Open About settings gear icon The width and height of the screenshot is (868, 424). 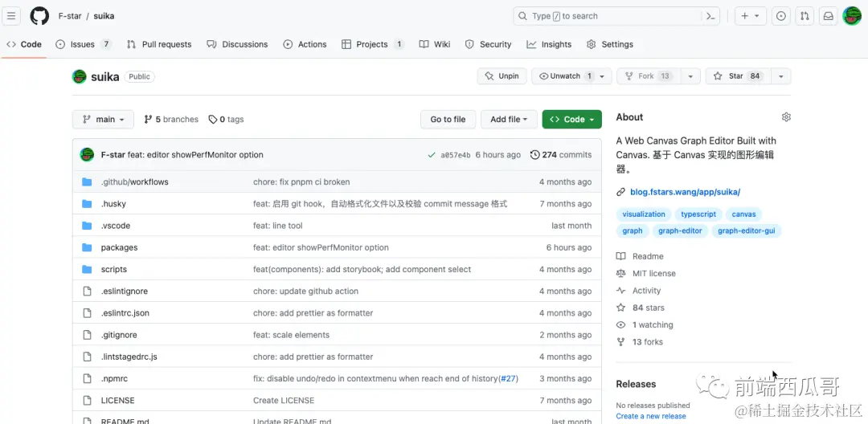(786, 117)
